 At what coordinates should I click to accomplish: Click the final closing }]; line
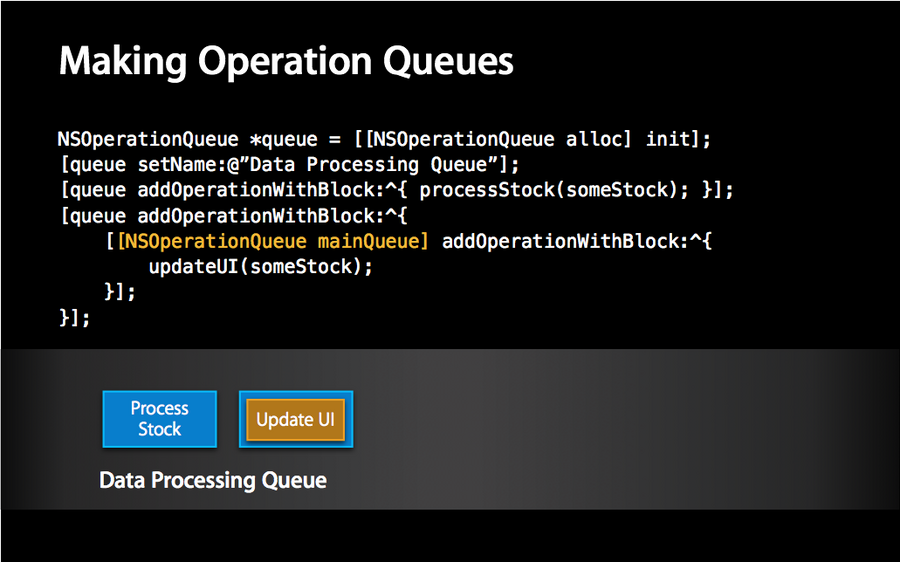click(x=75, y=317)
